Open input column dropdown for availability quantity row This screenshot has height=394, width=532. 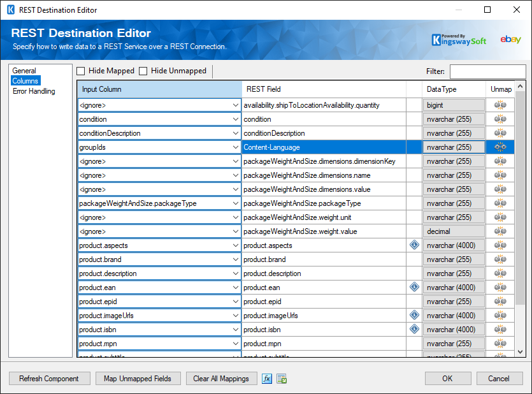(236, 105)
